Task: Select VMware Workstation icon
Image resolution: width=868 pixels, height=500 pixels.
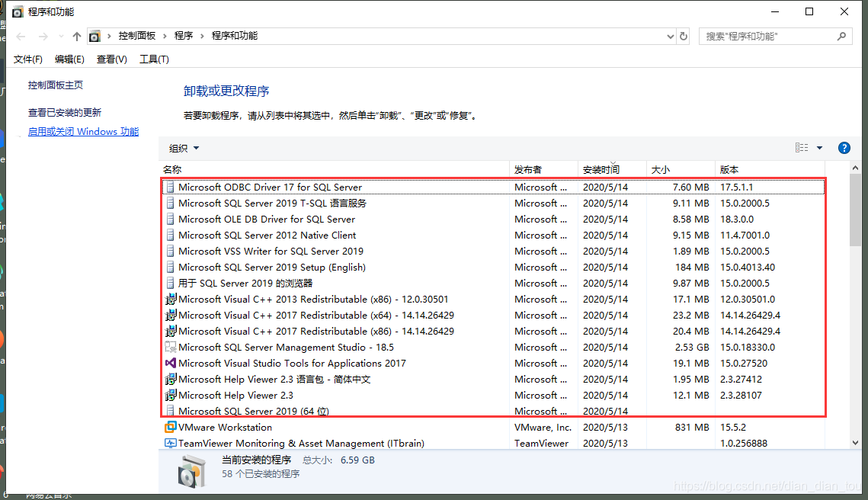Action: pyautogui.click(x=171, y=427)
